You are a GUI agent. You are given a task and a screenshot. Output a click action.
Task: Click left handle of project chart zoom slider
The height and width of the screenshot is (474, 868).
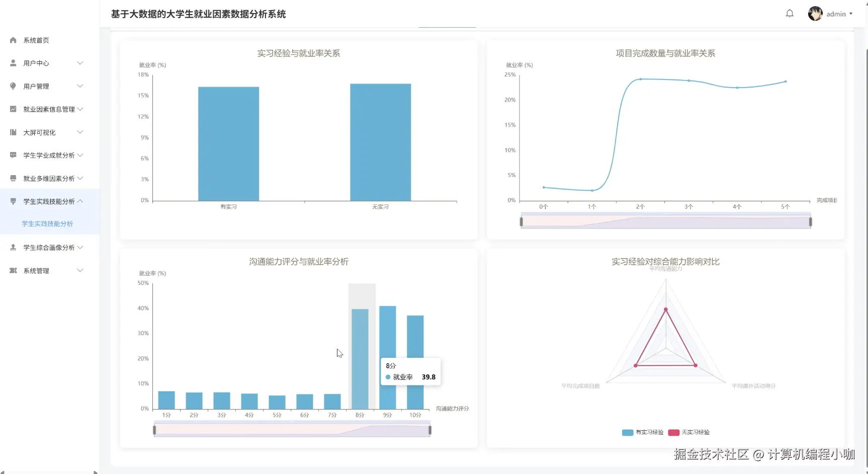click(x=522, y=221)
